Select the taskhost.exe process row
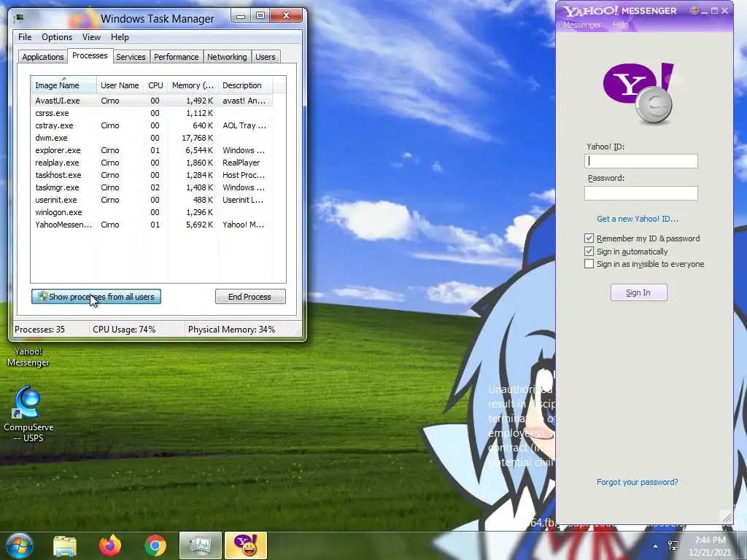 pos(152,175)
